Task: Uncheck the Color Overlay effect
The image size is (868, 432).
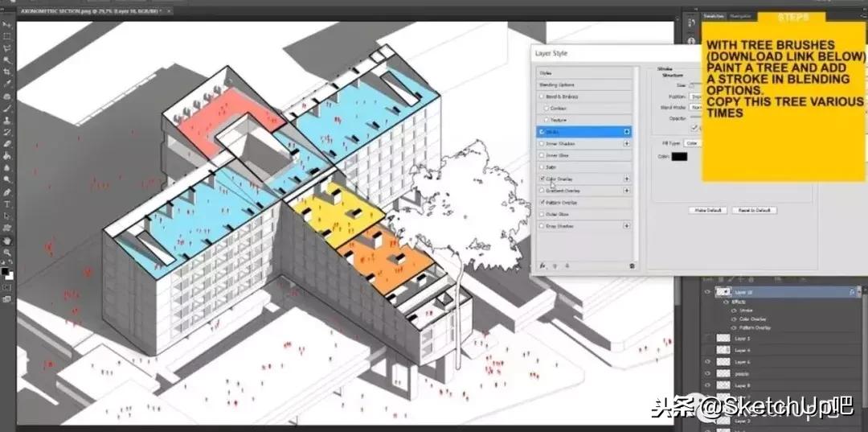Action: click(x=542, y=179)
